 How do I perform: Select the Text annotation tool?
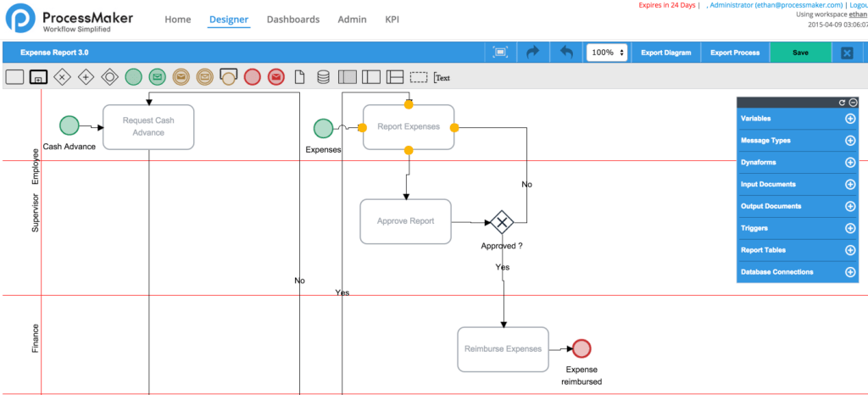pyautogui.click(x=442, y=77)
